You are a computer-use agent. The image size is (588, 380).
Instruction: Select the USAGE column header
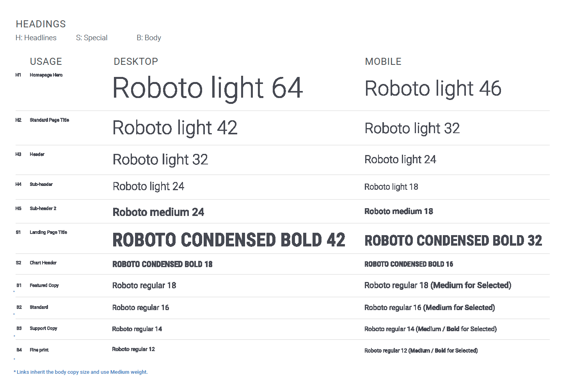[x=46, y=62]
